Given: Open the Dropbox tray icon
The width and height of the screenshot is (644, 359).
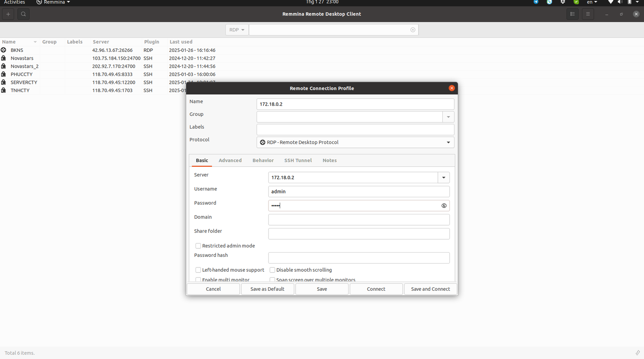Looking at the screenshot, I should 562,2.
